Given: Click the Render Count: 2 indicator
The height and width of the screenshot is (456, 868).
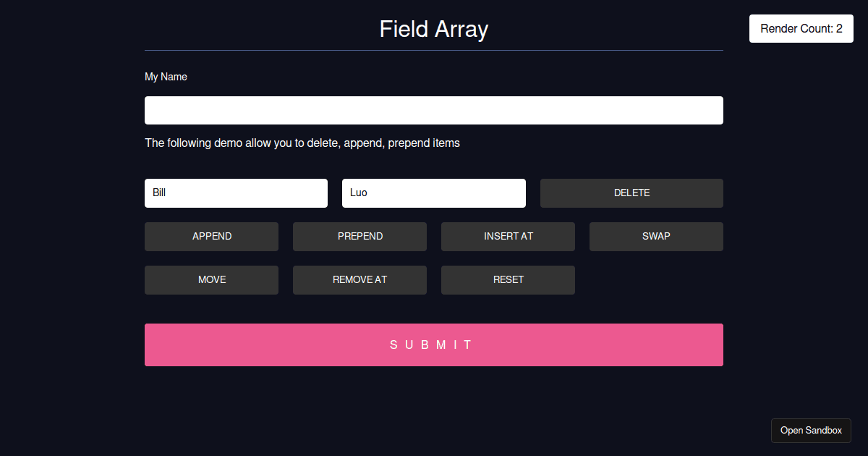Looking at the screenshot, I should (801, 28).
